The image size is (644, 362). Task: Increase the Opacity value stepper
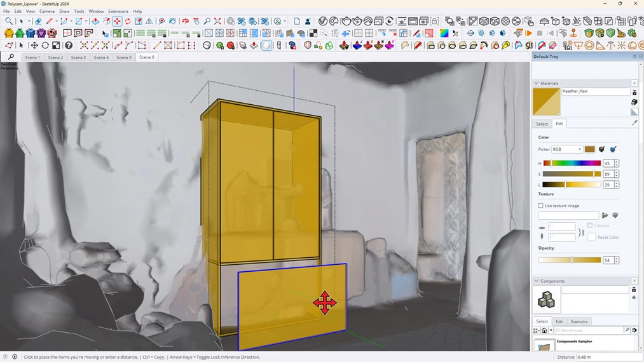tap(617, 258)
